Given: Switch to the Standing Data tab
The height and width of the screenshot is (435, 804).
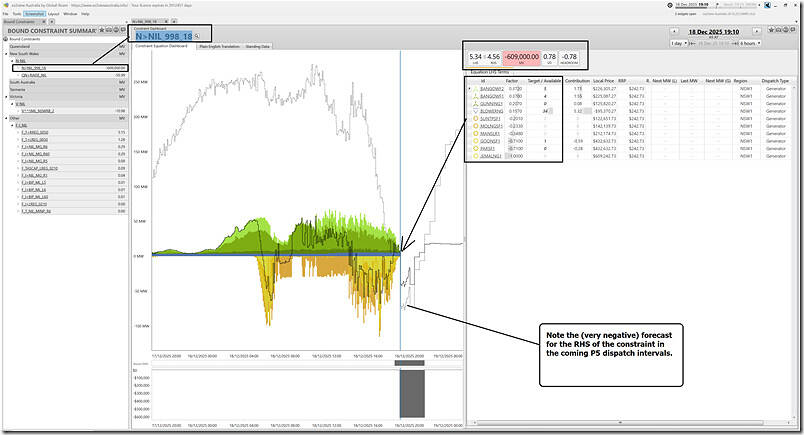Looking at the screenshot, I should point(259,46).
